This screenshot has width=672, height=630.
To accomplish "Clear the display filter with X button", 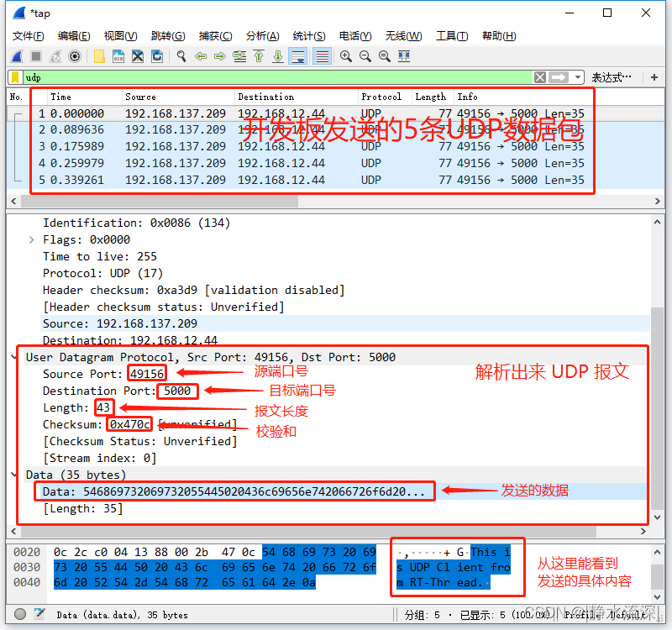I will click(x=540, y=77).
